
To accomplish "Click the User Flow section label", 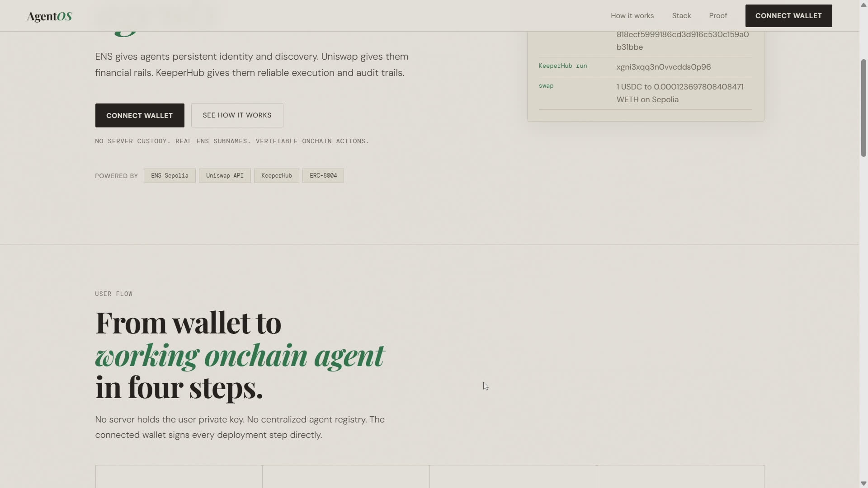I will click(x=114, y=294).
